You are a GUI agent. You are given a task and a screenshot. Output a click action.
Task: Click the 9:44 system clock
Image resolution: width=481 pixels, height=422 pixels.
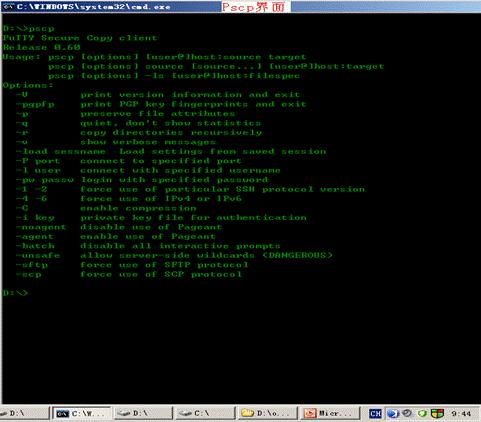pyautogui.click(x=461, y=414)
